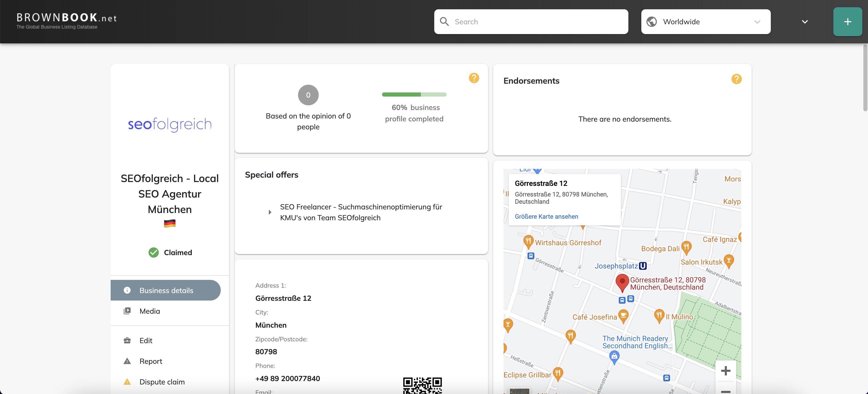Click the map zoom in plus button
The height and width of the screenshot is (394, 868).
click(726, 371)
